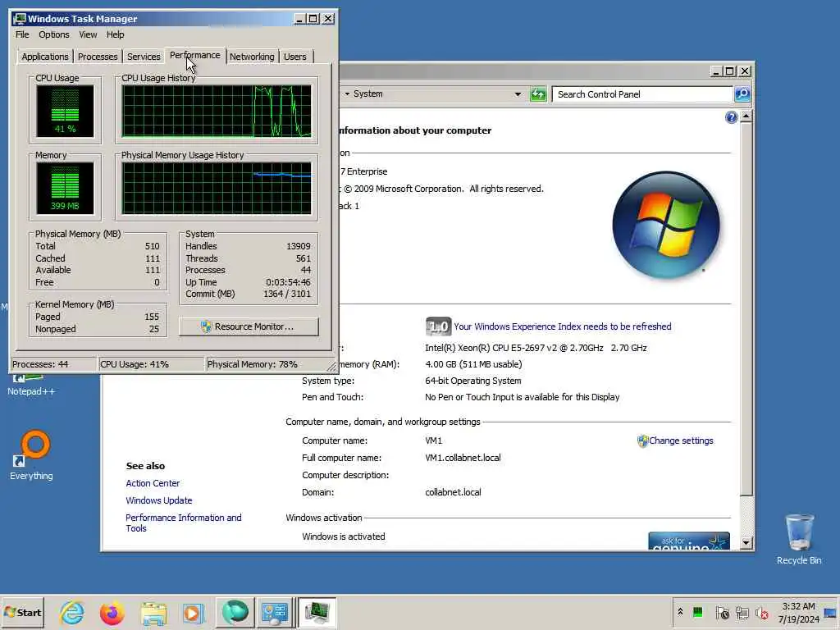Show hidden system tray icons
Viewport: 840px width, 630px height.
click(680, 612)
